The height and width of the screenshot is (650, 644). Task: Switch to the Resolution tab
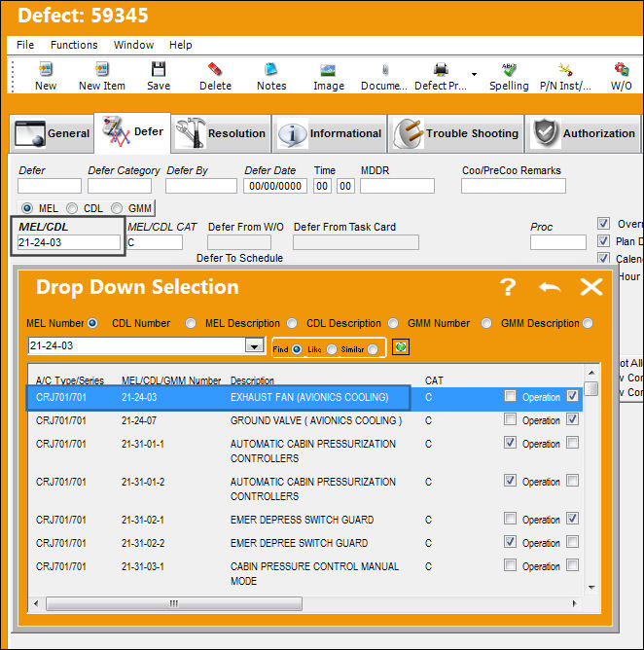coord(221,133)
